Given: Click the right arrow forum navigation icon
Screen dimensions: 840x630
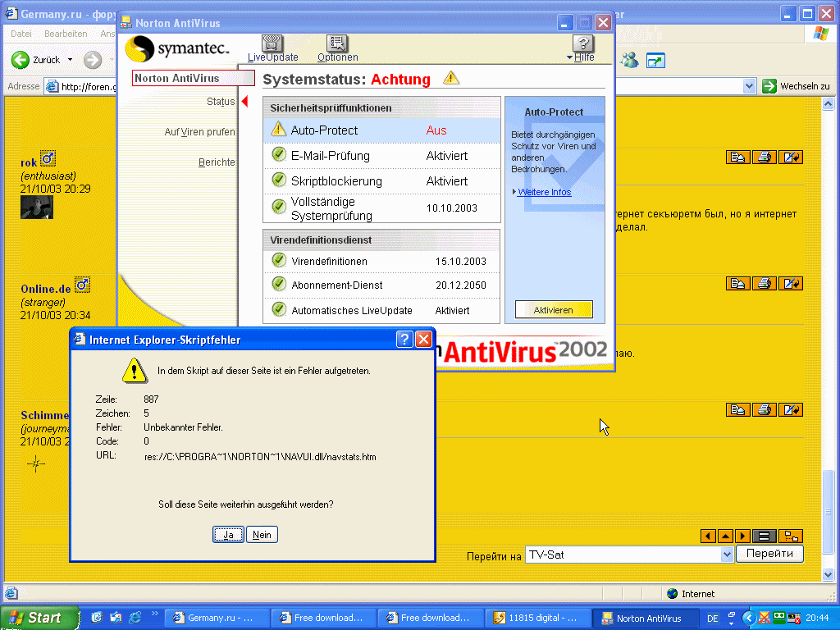Looking at the screenshot, I should [742, 536].
